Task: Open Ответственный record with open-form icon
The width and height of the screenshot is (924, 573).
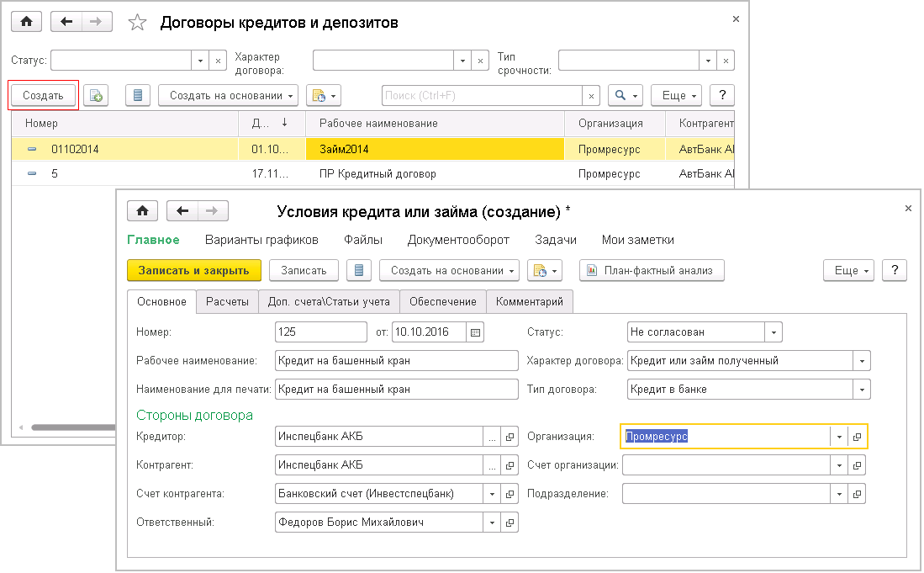Action: 510,523
